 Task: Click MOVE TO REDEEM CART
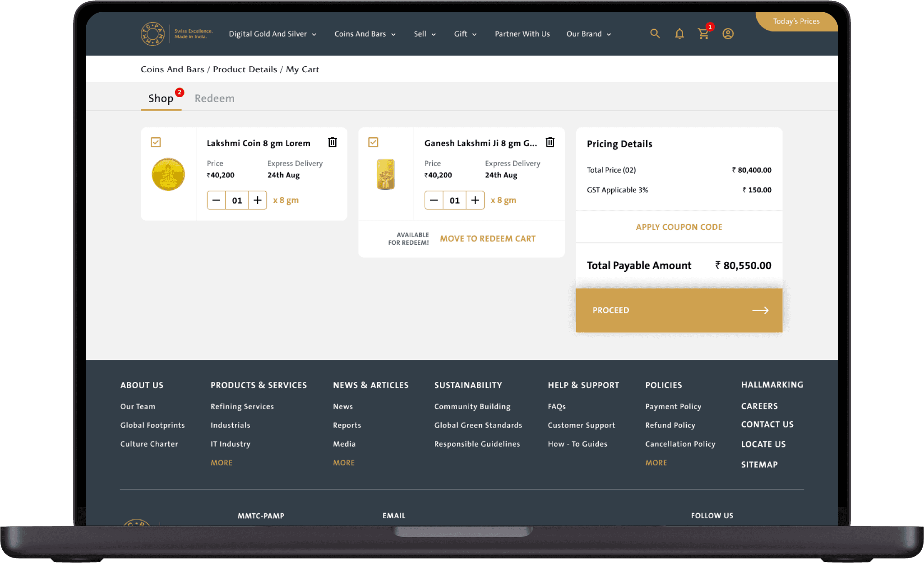point(488,239)
